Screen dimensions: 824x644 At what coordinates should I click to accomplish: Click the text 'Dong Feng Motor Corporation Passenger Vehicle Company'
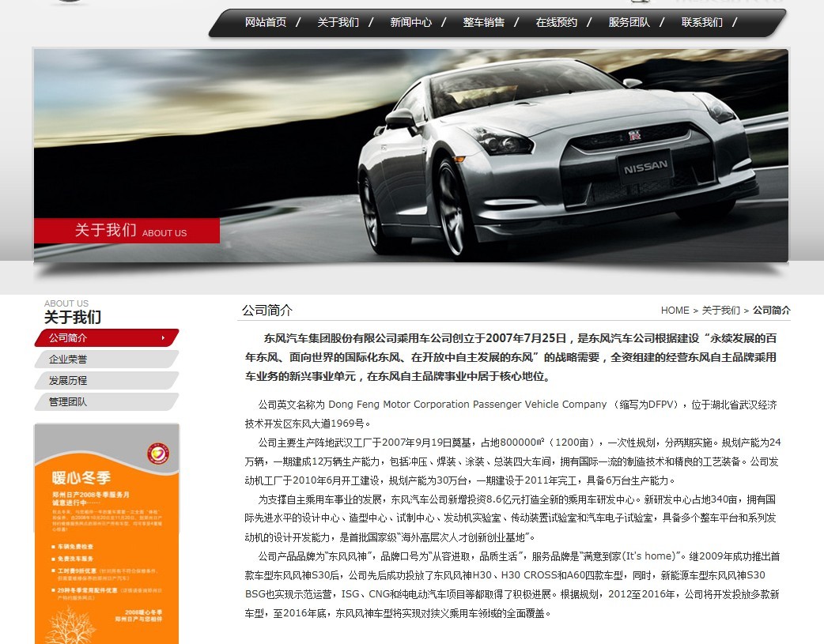pyautogui.click(x=467, y=405)
